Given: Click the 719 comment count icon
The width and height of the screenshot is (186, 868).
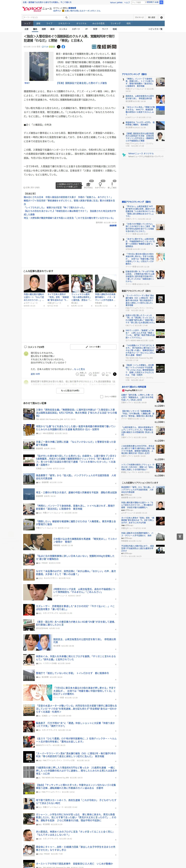Looking at the screenshot, I should [45, 47].
